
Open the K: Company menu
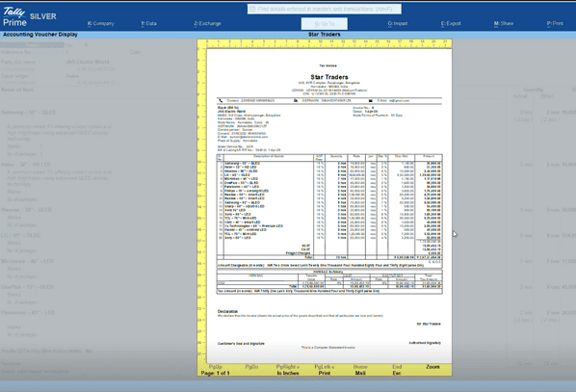pyautogui.click(x=100, y=23)
